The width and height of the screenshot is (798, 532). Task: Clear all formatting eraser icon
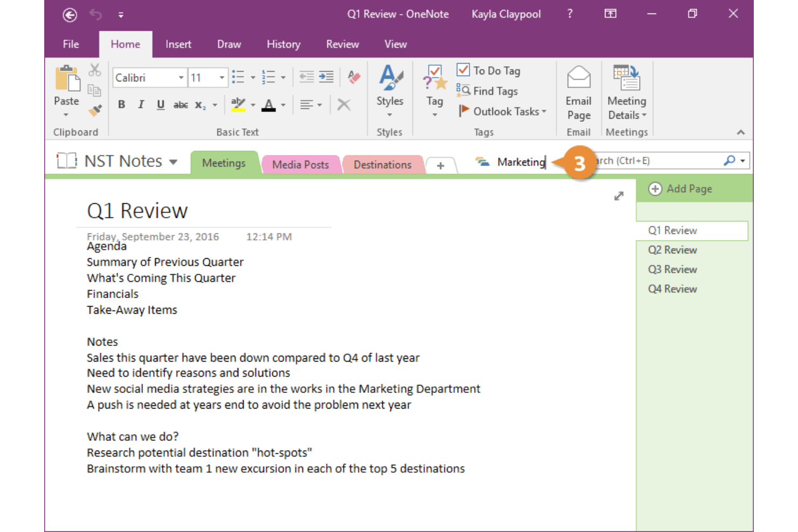click(x=354, y=77)
